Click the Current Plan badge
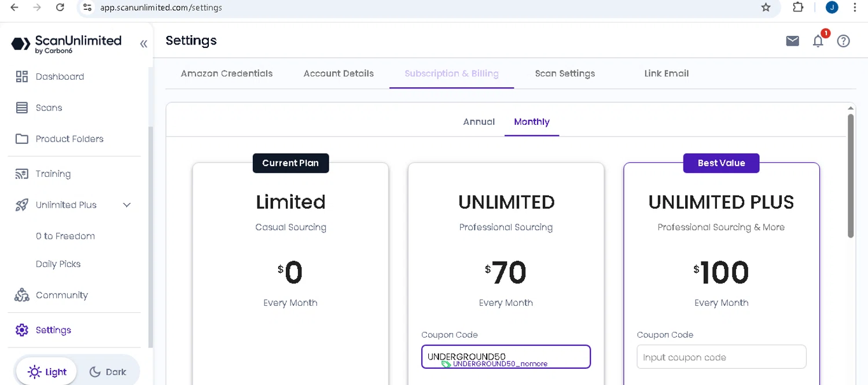Screen dimensions: 868x385 (x=290, y=163)
